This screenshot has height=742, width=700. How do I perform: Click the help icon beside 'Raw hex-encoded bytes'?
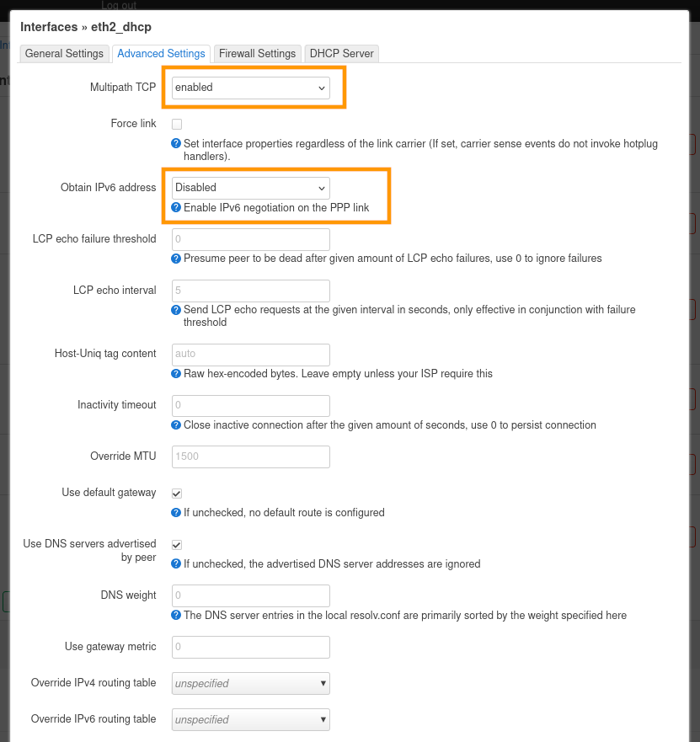[x=176, y=373]
